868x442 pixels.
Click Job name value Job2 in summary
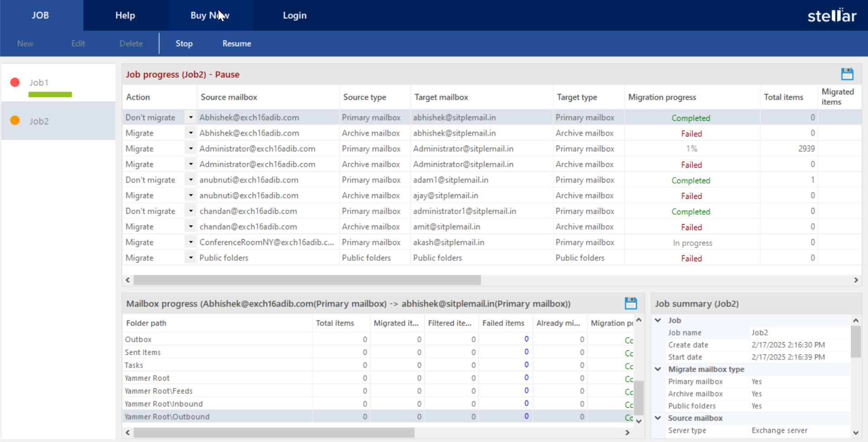coord(759,333)
